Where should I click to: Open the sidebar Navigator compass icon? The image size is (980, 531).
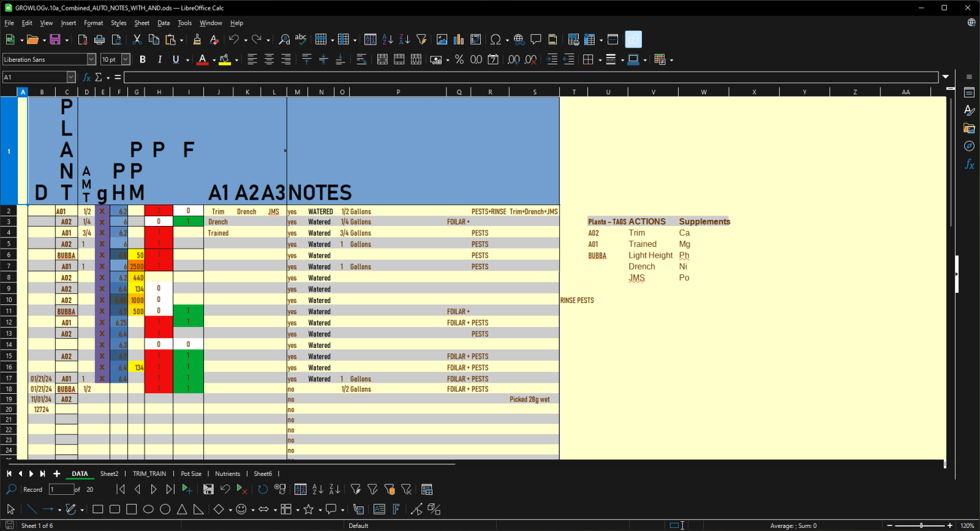click(x=969, y=146)
